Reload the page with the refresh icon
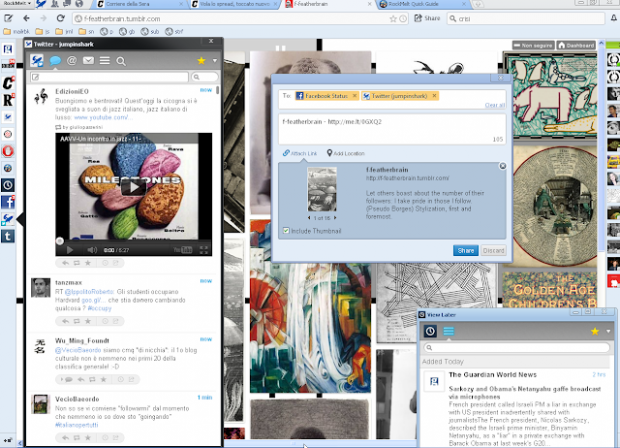This screenshot has width=620, height=448. tap(60, 18)
